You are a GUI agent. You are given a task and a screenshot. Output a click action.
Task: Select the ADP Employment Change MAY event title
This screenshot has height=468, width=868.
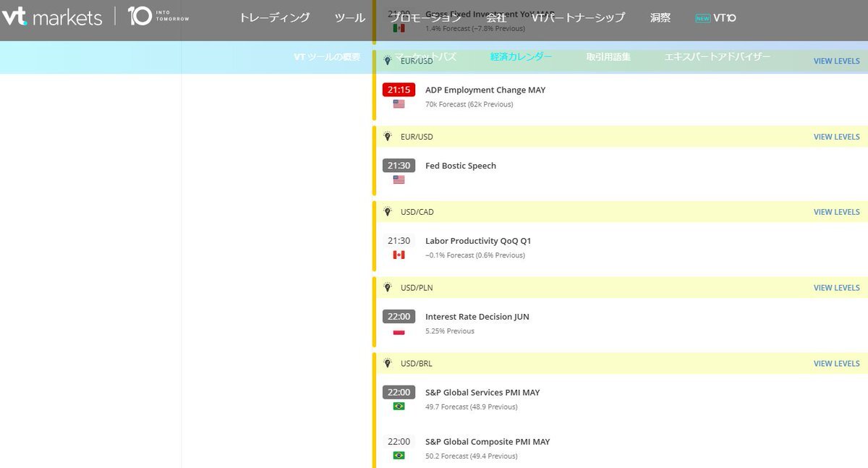coord(485,90)
